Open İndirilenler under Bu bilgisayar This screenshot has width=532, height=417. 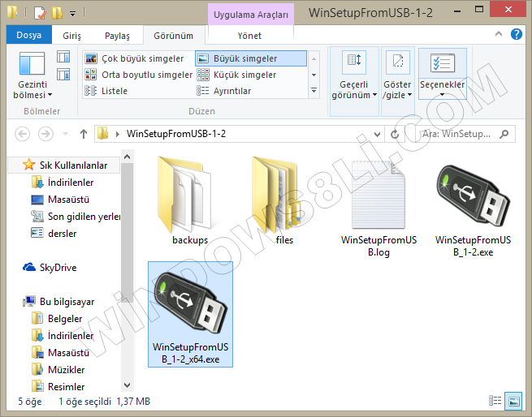(71, 336)
